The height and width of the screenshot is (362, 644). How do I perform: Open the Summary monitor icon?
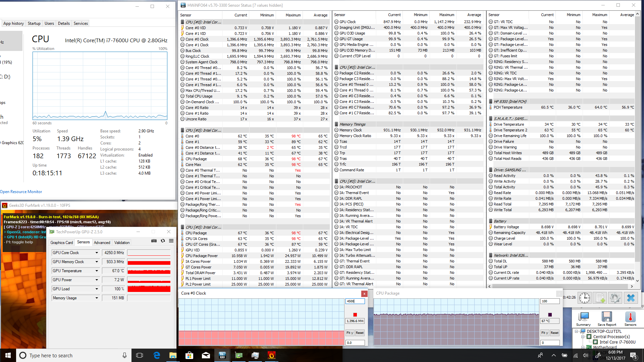coord(583,317)
